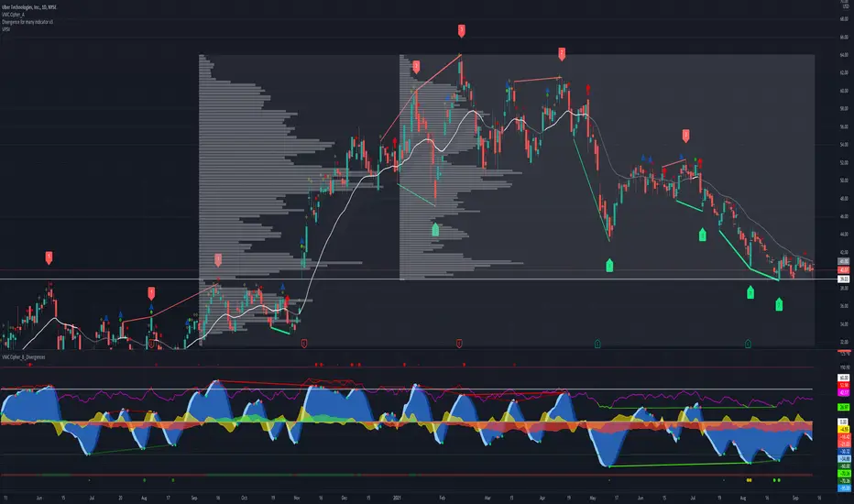Click the Uber Technologies symbol title in legend
The image size is (854, 504).
pyautogui.click(x=29, y=7)
